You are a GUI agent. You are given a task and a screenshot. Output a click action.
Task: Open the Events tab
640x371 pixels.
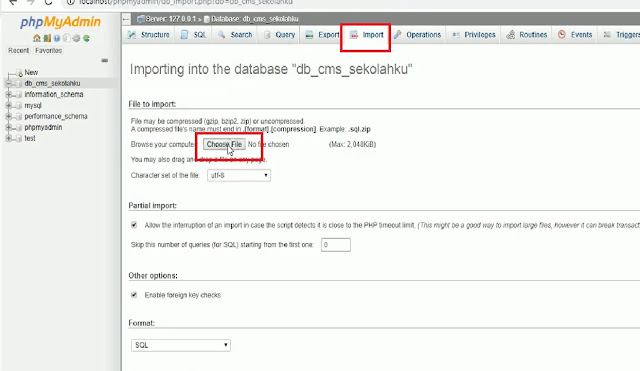[575, 35]
